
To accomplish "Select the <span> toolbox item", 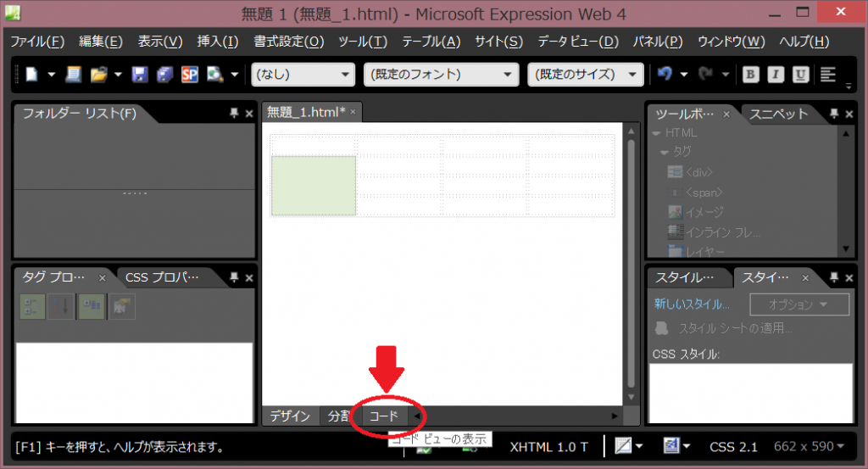I will click(696, 193).
